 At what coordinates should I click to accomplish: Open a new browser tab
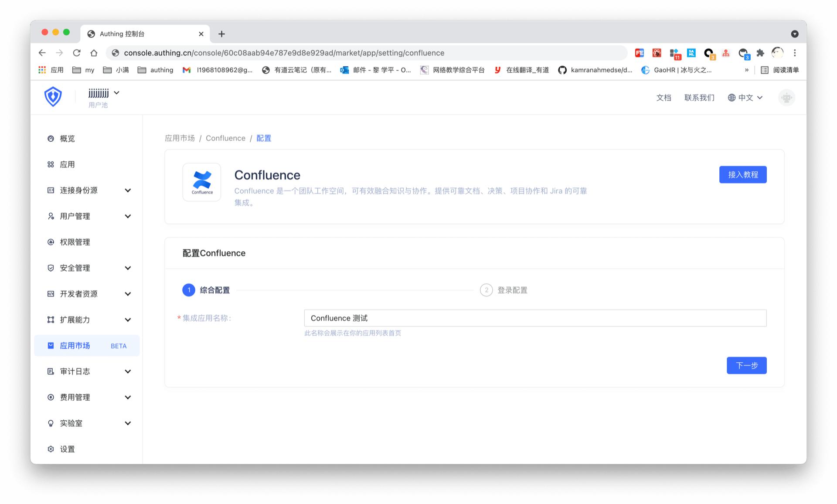pyautogui.click(x=221, y=34)
